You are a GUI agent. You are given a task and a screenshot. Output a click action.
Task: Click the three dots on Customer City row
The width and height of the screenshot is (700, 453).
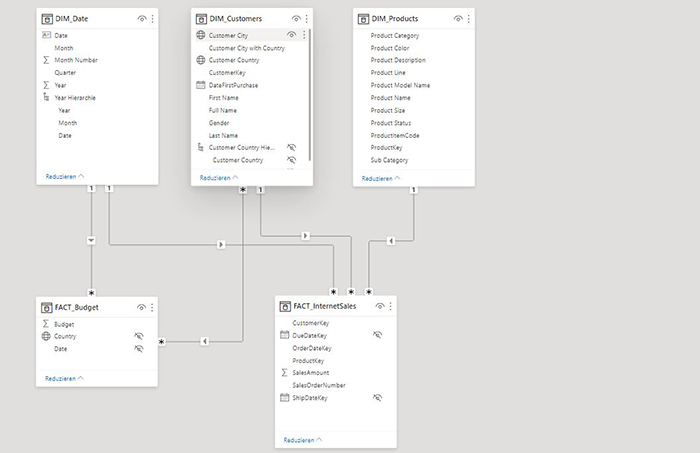point(303,35)
